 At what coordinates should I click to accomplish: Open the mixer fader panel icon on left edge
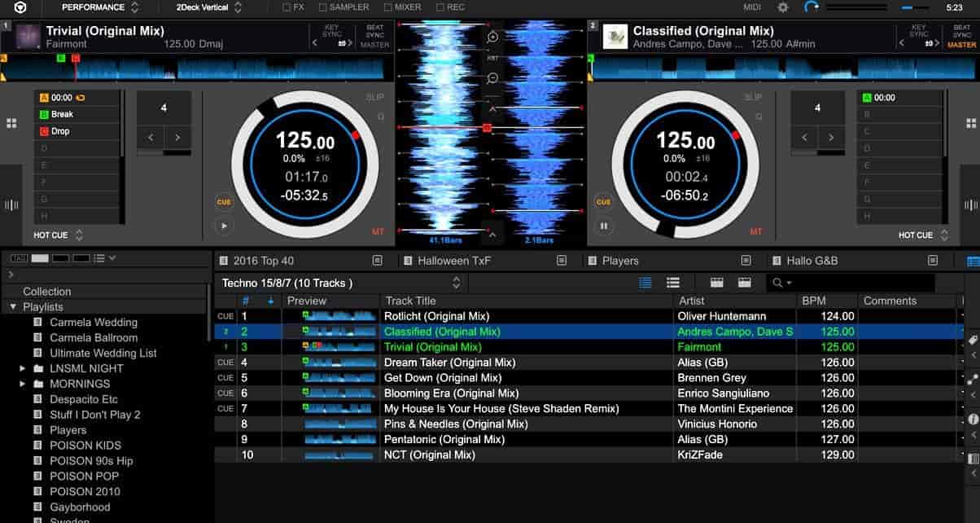(11, 204)
